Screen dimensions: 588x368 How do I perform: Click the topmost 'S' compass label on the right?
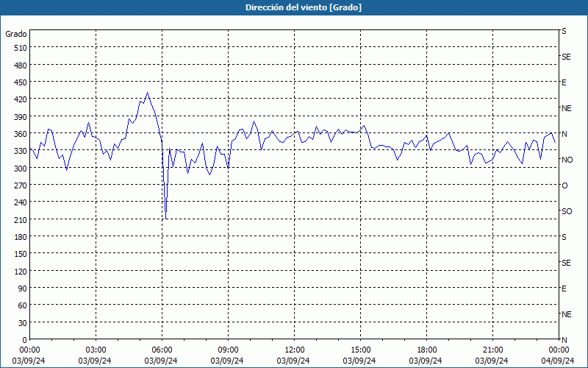pos(564,31)
